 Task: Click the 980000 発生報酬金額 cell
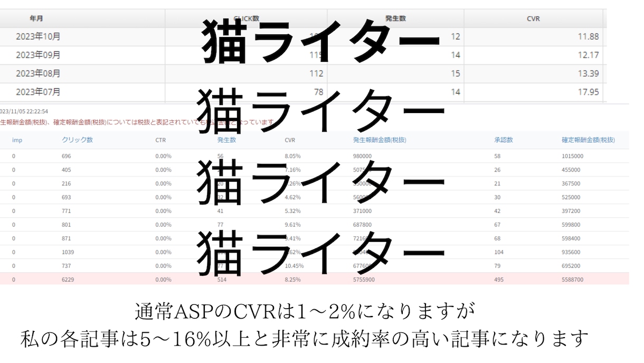pos(362,156)
